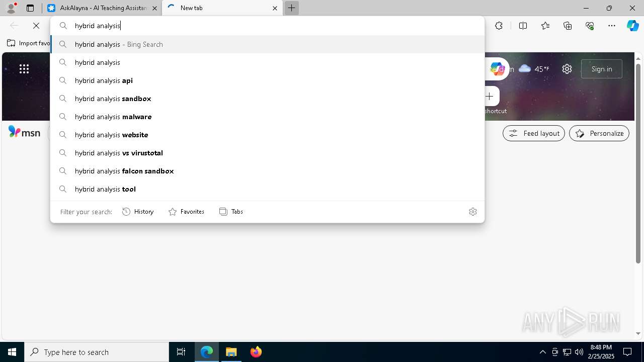Click the Personalize button
This screenshot has height=362, width=644.
pos(599,133)
